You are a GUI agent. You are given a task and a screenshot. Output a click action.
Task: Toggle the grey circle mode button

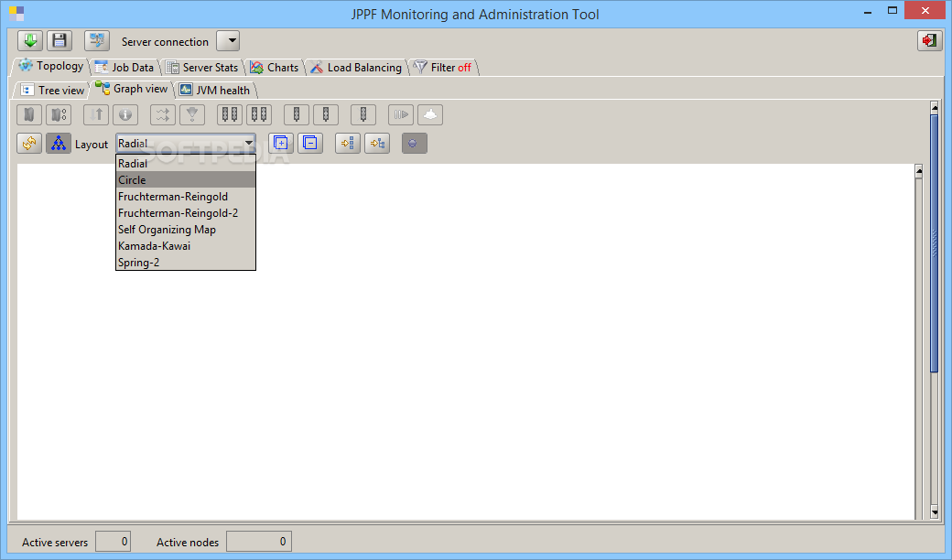414,143
